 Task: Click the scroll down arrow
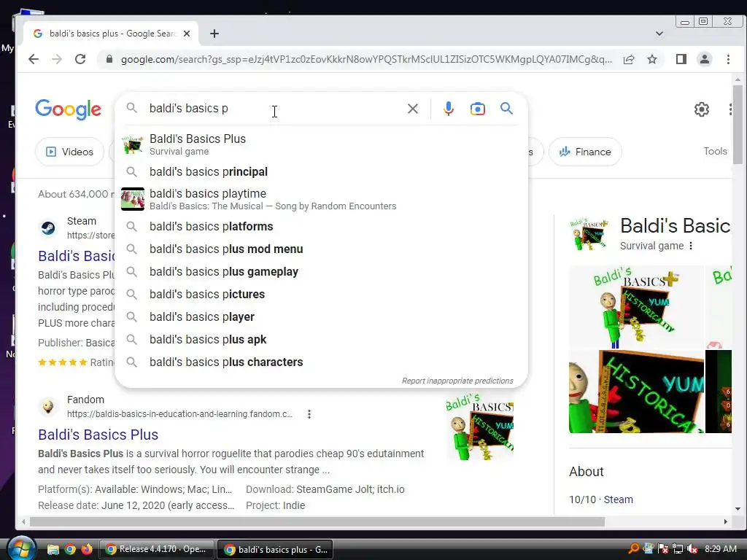738,508
